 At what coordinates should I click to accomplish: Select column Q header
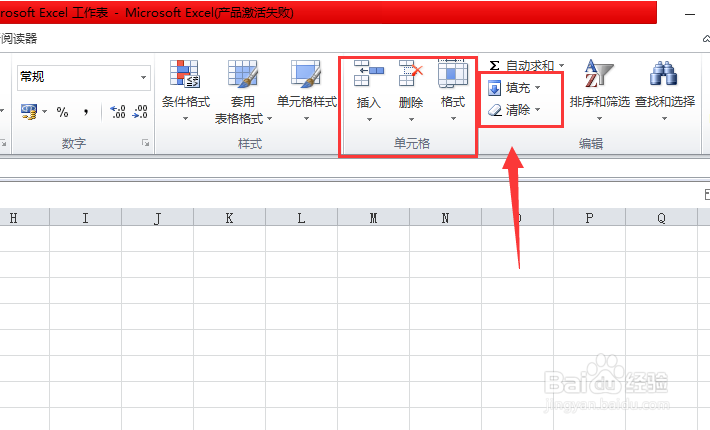(662, 218)
